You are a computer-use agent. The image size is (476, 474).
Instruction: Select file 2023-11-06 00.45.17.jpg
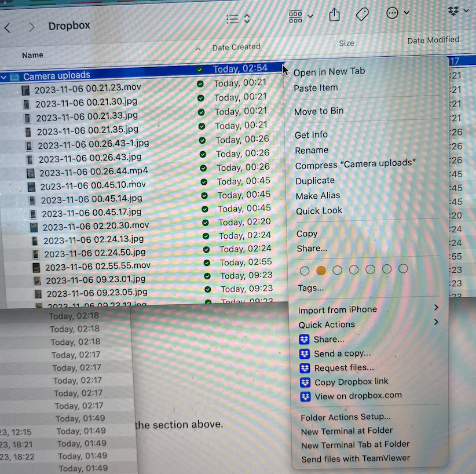(91, 213)
